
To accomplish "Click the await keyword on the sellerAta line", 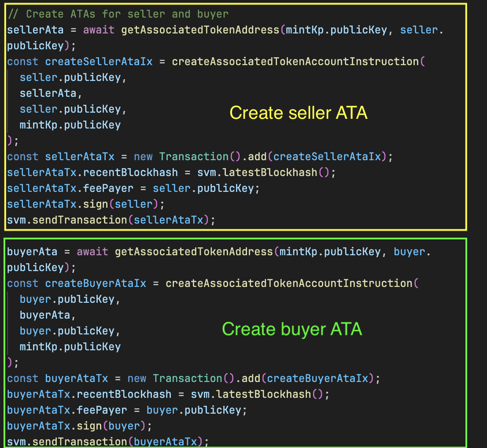I will pos(99,30).
